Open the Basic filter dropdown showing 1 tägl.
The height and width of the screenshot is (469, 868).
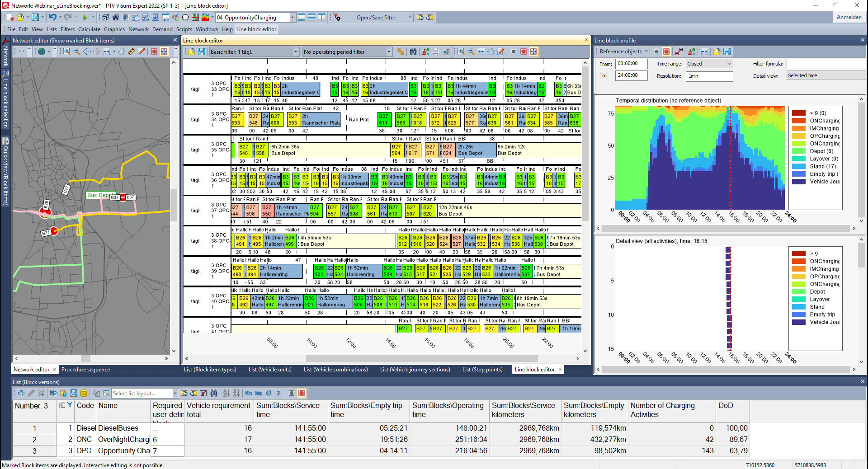[x=296, y=52]
